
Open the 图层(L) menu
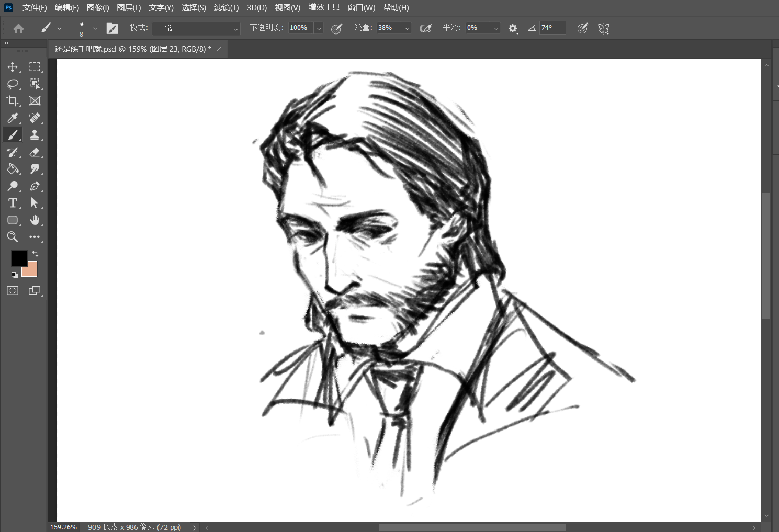click(x=129, y=8)
